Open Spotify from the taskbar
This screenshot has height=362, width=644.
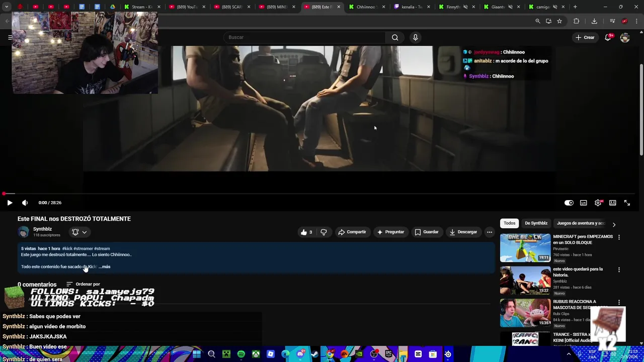(241, 354)
